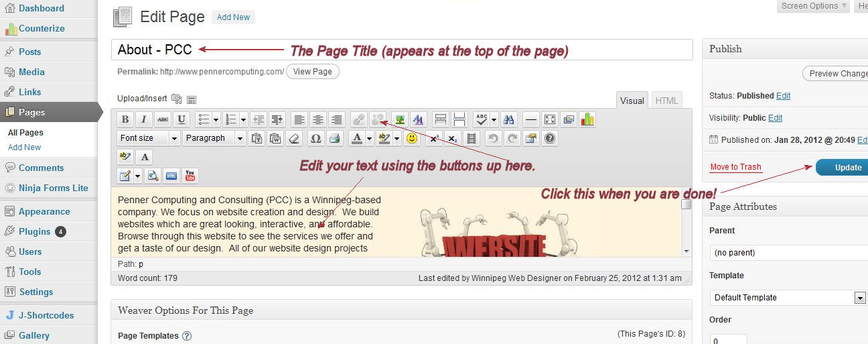This screenshot has height=344, width=868.
Task: Switch to the Visual editor tab
Action: 632,101
